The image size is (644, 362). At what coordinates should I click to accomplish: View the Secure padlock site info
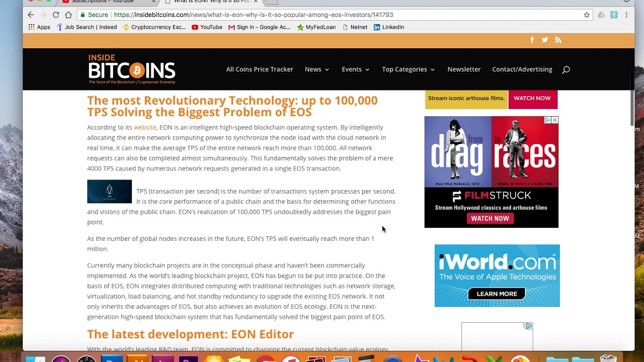coord(95,15)
